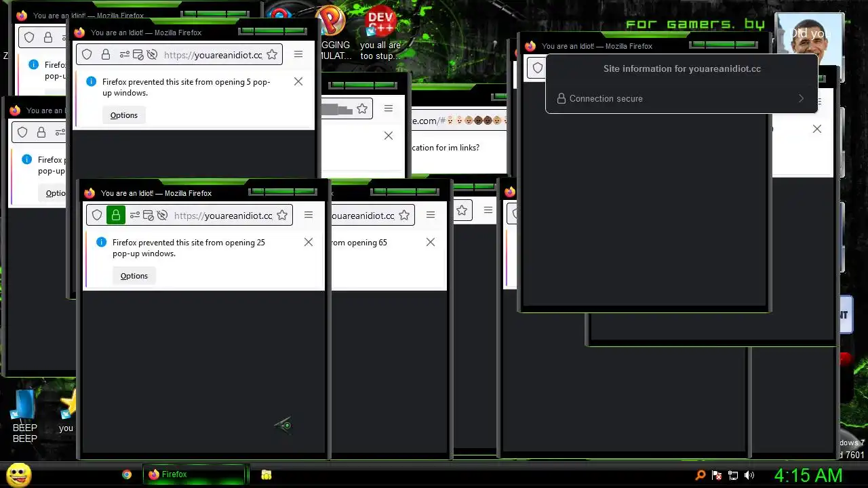Open the permissions icon in the 25 pop-up window

(x=135, y=216)
